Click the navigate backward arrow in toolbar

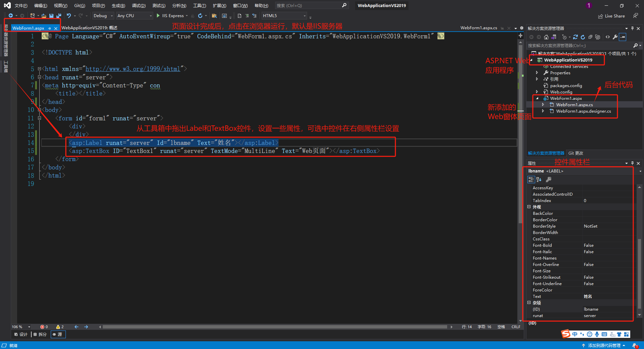coord(11,16)
